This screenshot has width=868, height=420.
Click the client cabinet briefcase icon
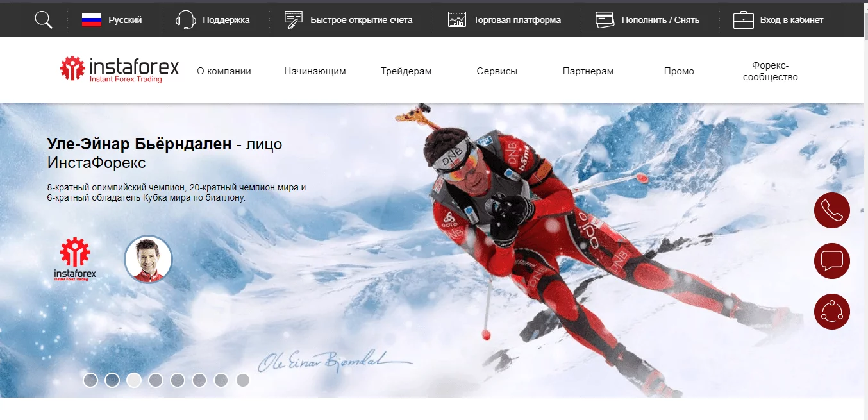[x=744, y=20]
